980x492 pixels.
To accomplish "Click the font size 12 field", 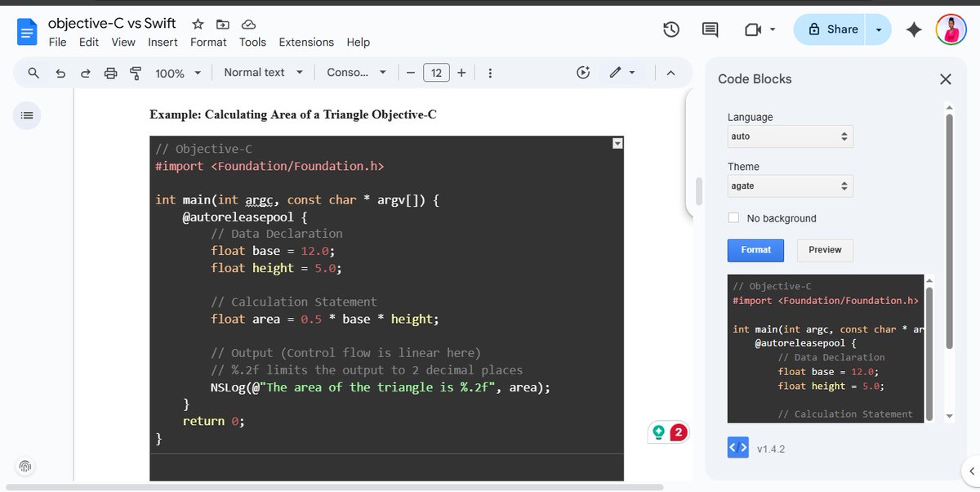I will pyautogui.click(x=436, y=73).
